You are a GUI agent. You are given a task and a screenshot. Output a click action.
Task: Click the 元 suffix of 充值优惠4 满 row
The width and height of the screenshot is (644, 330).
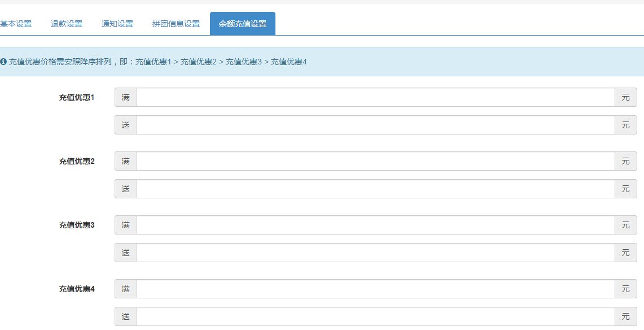[626, 289]
